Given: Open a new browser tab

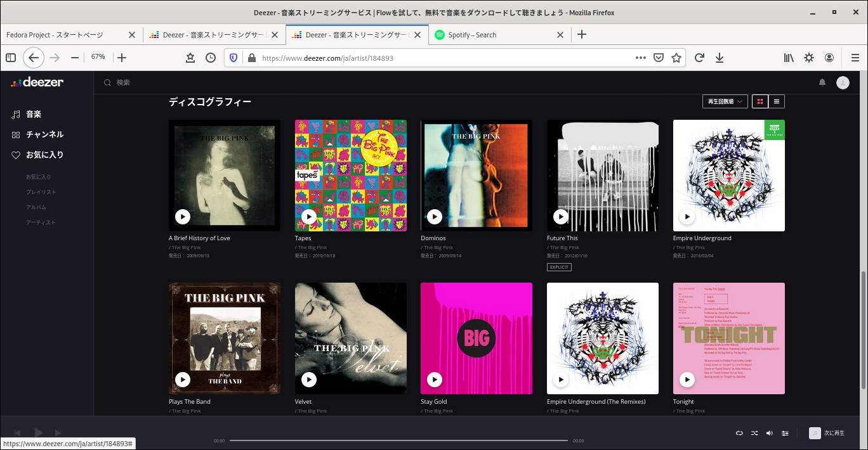Looking at the screenshot, I should (582, 34).
